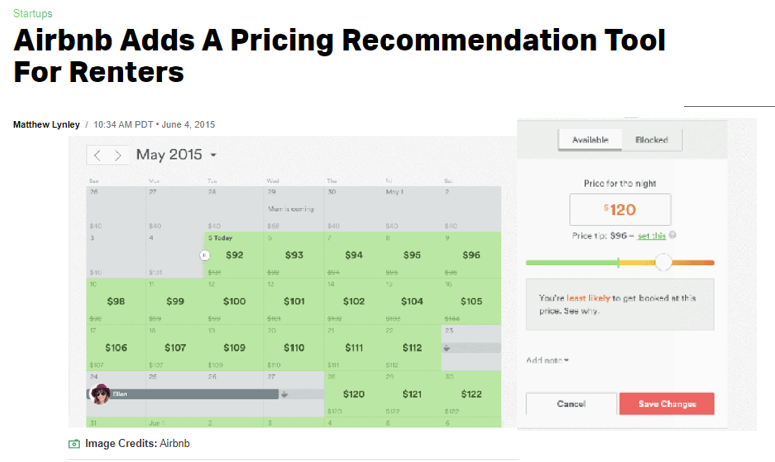The height and width of the screenshot is (462, 775).
Task: Open author Matthew Lynley's page
Action: coord(46,124)
